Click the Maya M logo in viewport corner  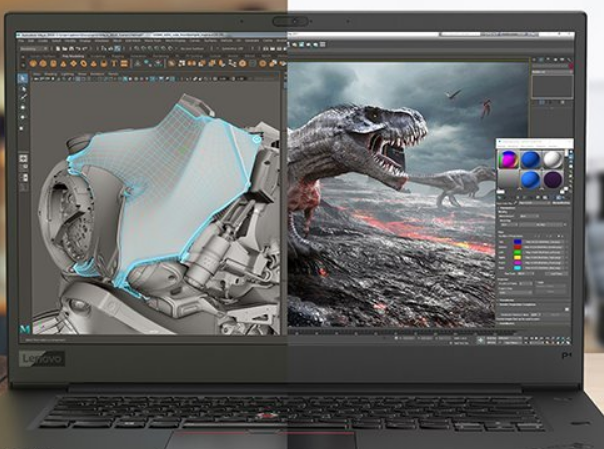coord(25,329)
